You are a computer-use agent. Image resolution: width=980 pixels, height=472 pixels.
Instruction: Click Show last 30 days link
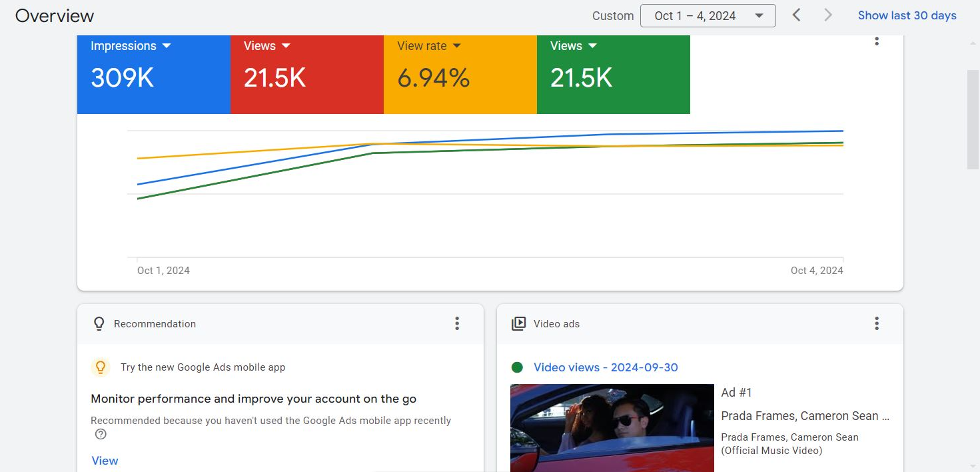[907, 15]
